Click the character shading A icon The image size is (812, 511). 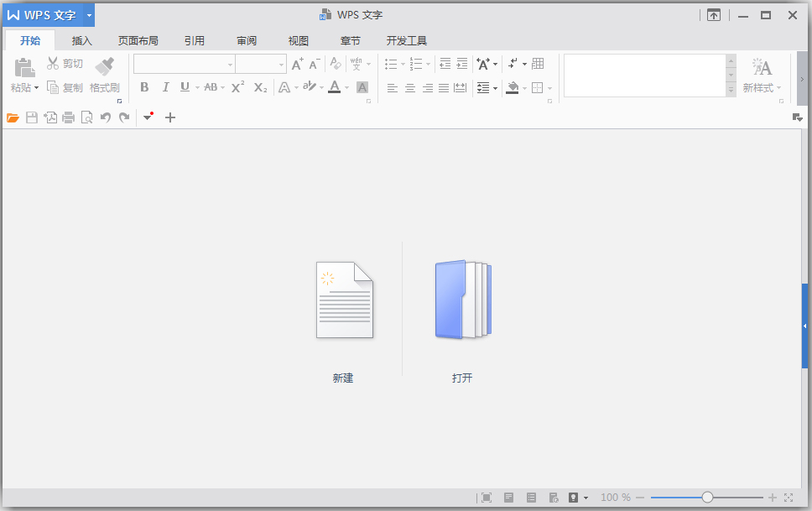[x=362, y=87]
